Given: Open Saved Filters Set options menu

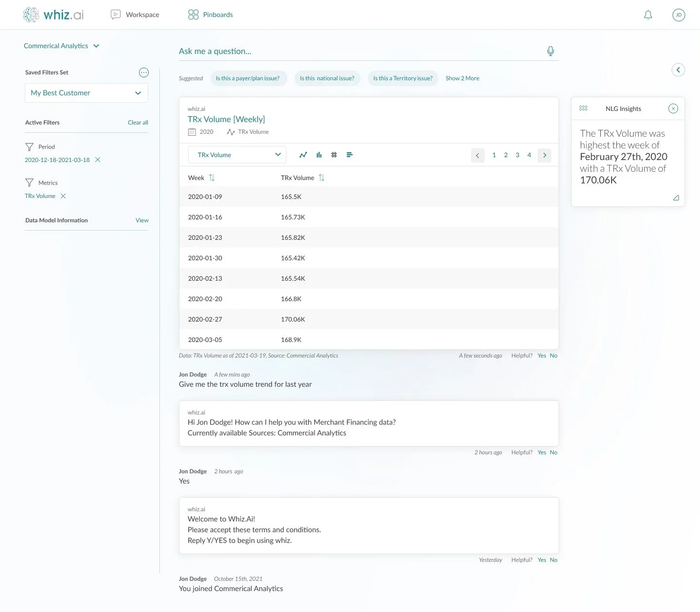Looking at the screenshot, I should [144, 72].
